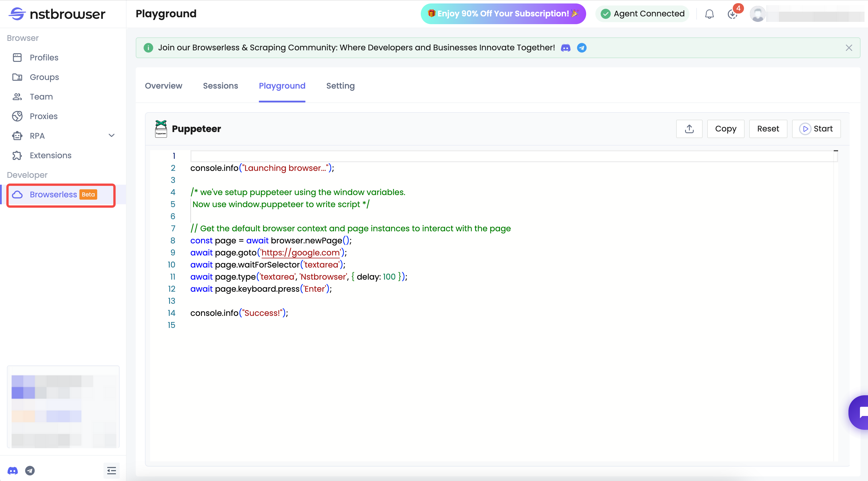The width and height of the screenshot is (868, 481).
Task: Click the https://google.com link in code
Action: 301,253
